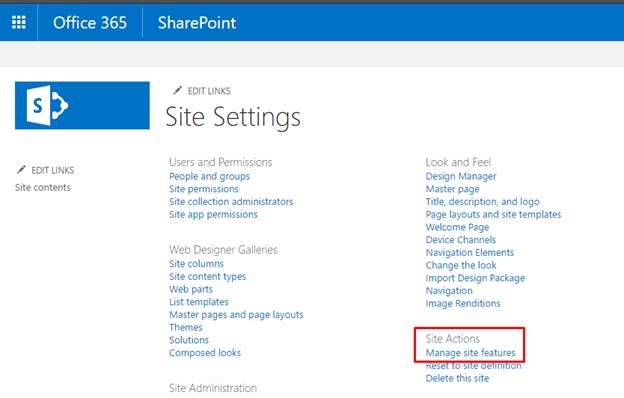
Task: Open Site collection administrators
Action: pos(231,202)
